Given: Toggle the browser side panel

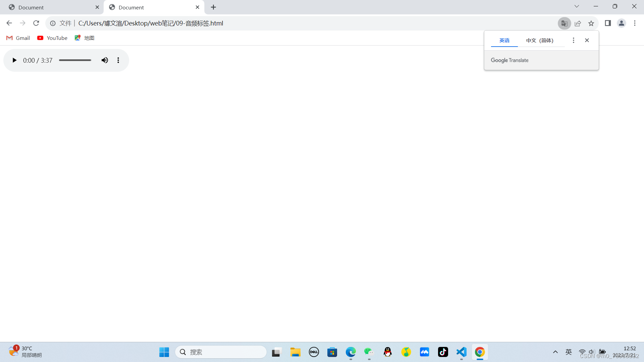Looking at the screenshot, I should pos(608,23).
